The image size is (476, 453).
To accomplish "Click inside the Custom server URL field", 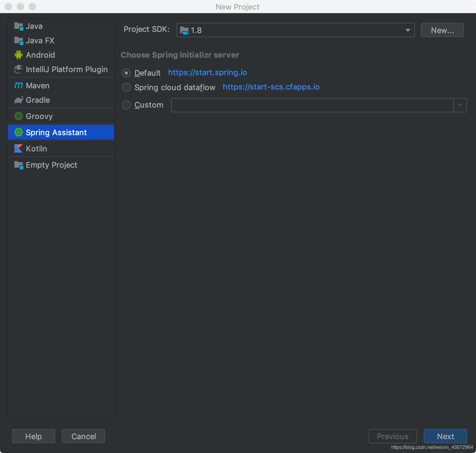I will (312, 105).
